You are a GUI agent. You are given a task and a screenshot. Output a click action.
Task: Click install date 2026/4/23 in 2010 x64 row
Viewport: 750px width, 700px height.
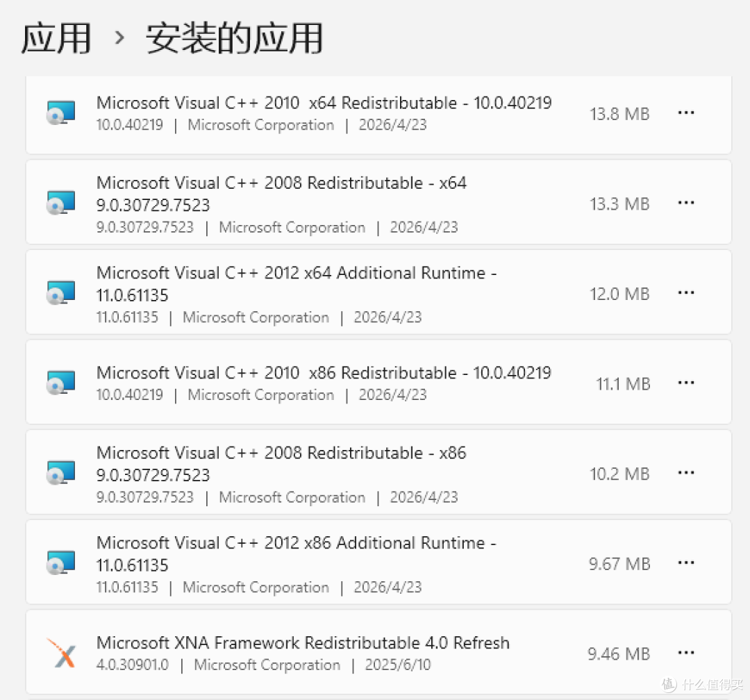coord(392,125)
